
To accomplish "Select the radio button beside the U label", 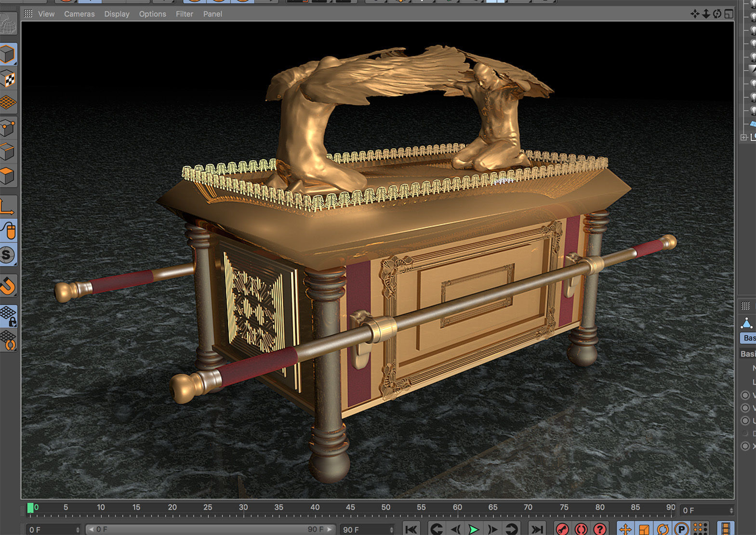I will (745, 420).
